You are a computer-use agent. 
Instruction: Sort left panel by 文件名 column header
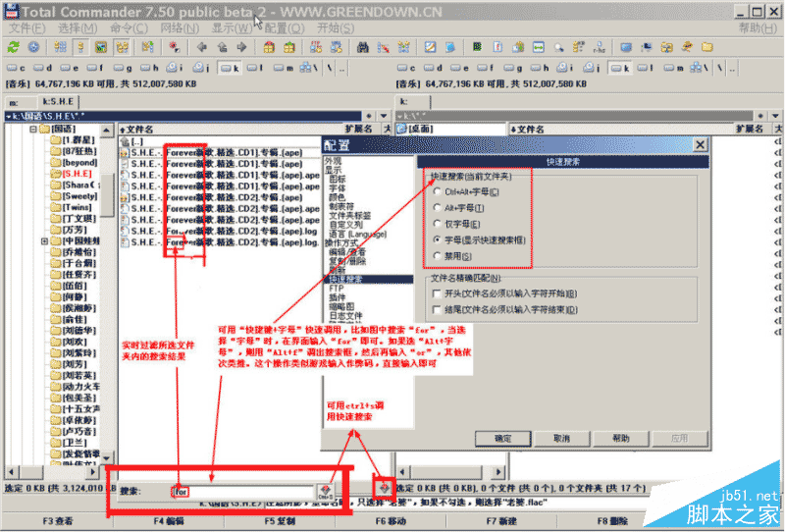(x=231, y=130)
